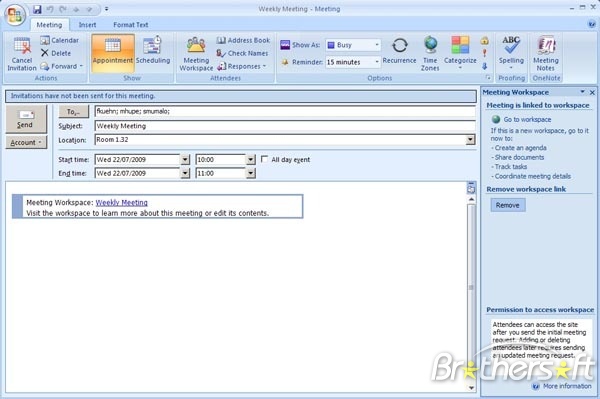Viewport: 600px width, 399px height.
Task: Open Meeting Workspace pane menu arrow
Action: 582,92
